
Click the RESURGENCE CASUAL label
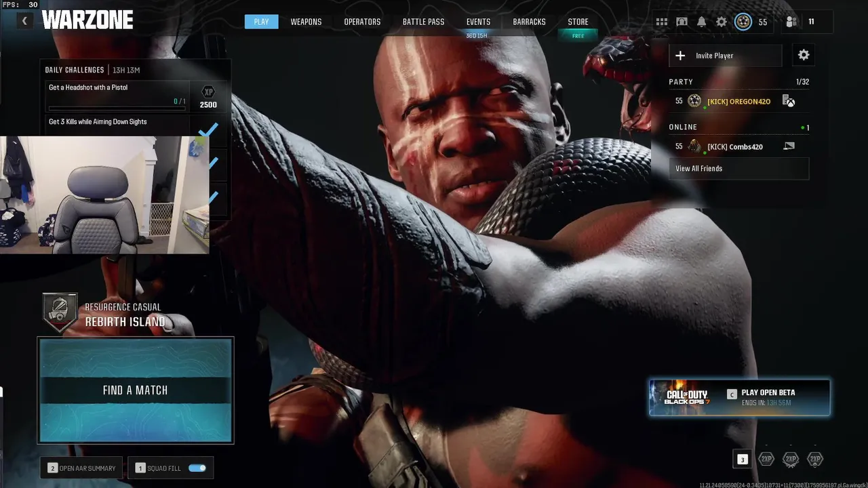tap(123, 307)
